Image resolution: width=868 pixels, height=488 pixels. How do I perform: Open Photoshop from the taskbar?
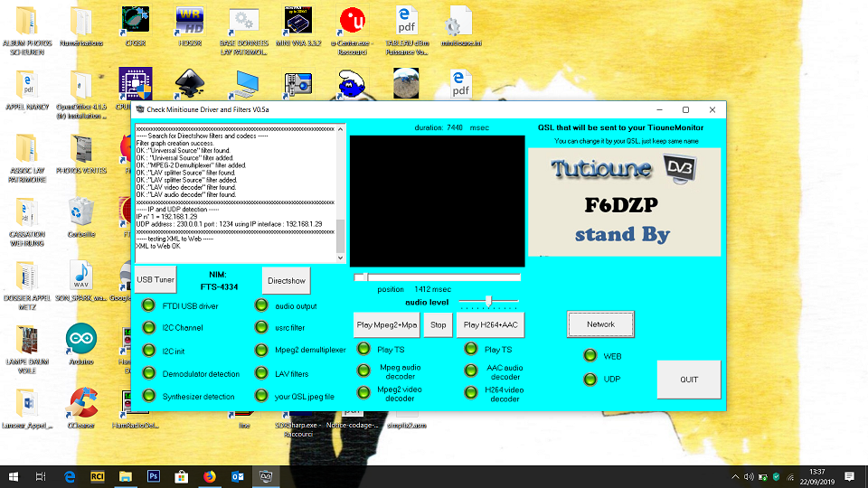click(x=154, y=476)
